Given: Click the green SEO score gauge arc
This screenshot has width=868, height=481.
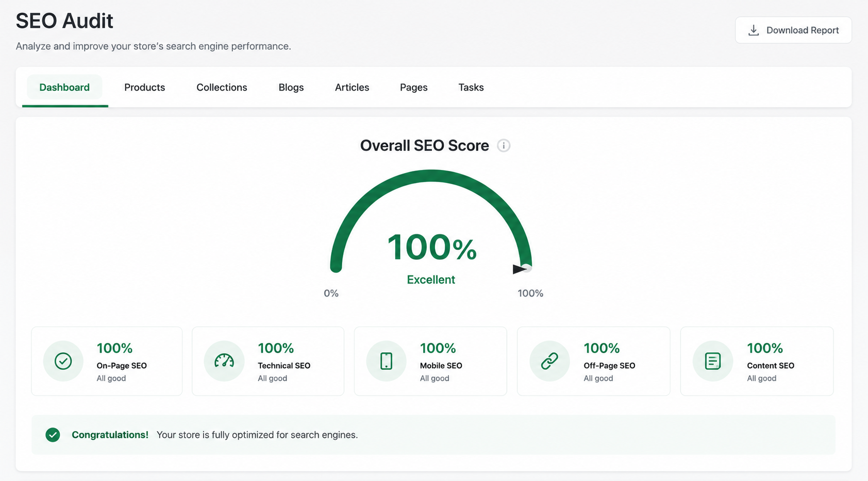Looking at the screenshot, I should coord(431,176).
